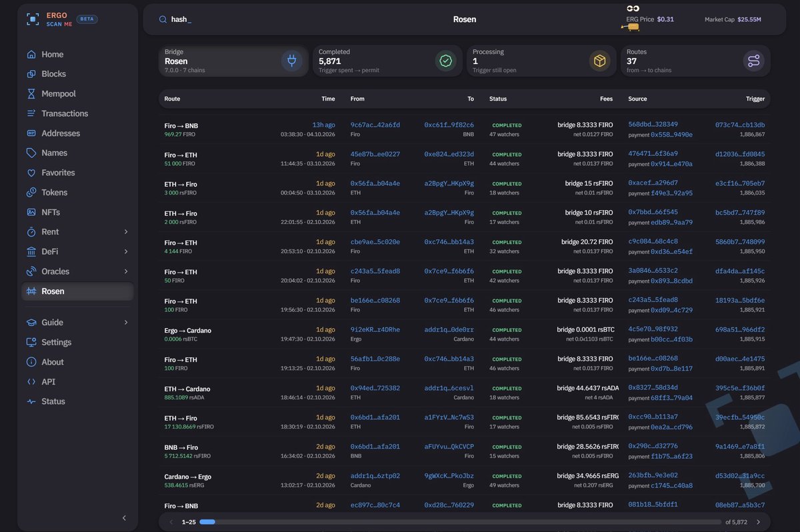Click the Transactions list icon

pos(31,113)
